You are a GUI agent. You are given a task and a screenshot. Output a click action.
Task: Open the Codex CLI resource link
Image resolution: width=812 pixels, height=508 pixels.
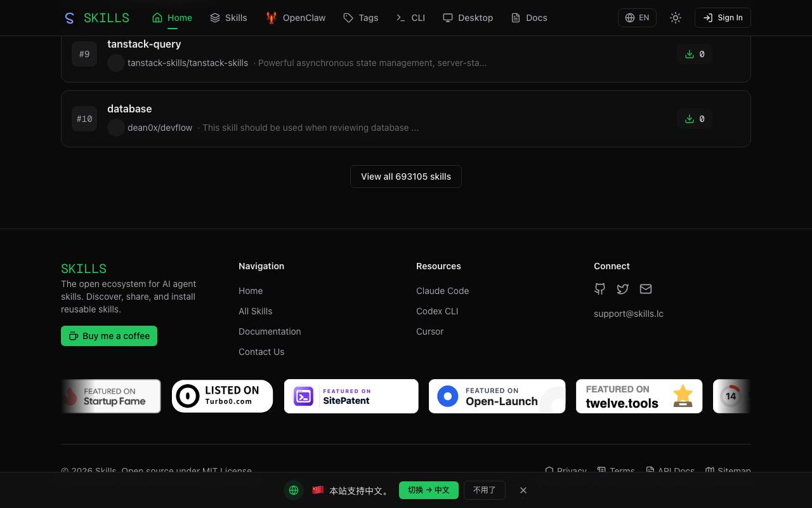[x=437, y=311]
